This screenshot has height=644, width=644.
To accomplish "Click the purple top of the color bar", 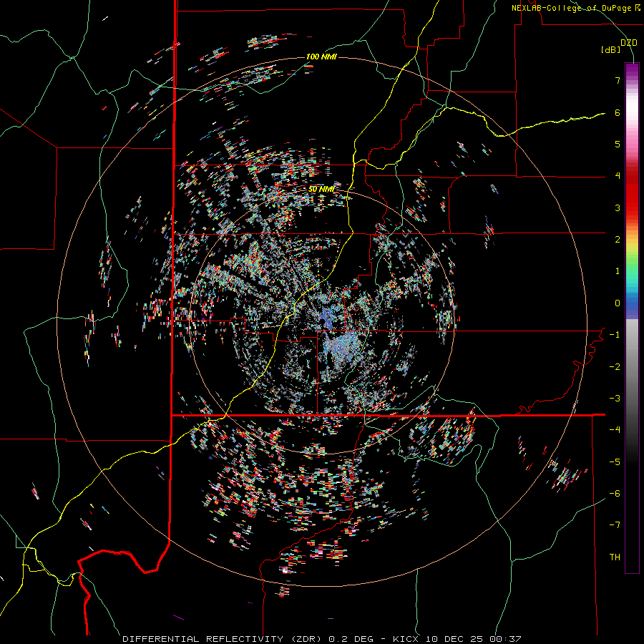I will [632, 70].
